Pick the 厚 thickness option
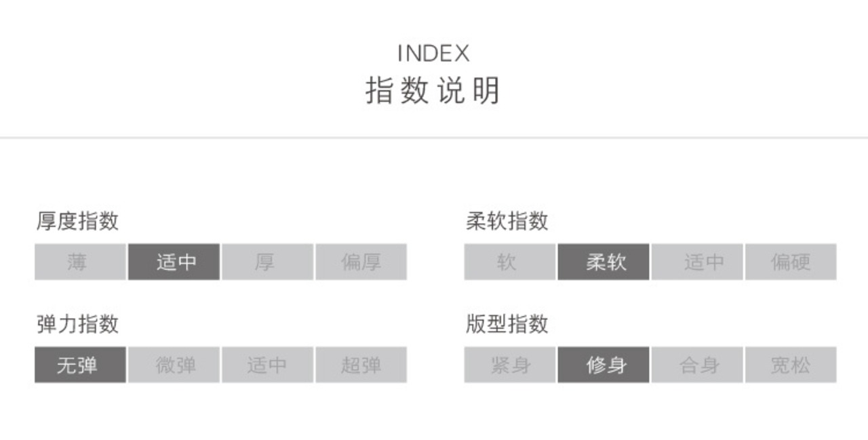The image size is (868, 440). [x=267, y=262]
